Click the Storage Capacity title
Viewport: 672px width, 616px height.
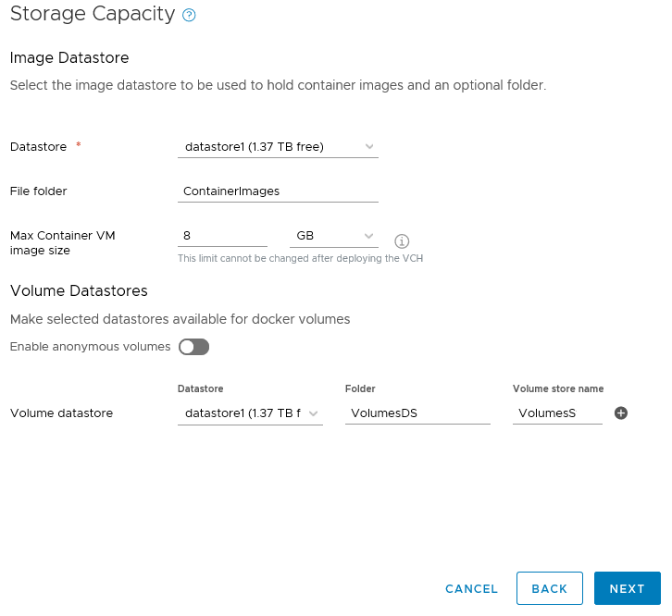tap(93, 14)
